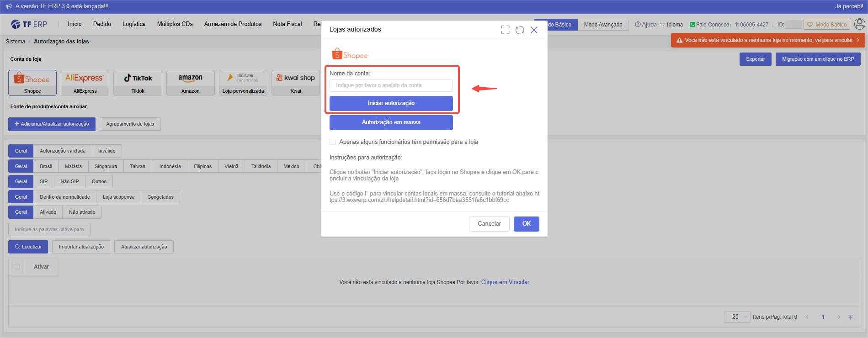Filter by México region tab
The width and height of the screenshot is (868, 338).
click(292, 166)
